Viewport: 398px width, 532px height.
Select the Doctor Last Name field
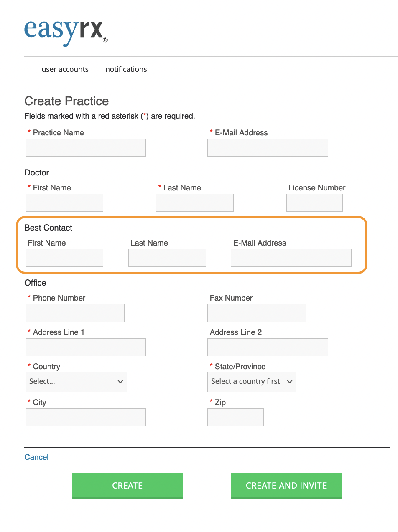coord(195,203)
